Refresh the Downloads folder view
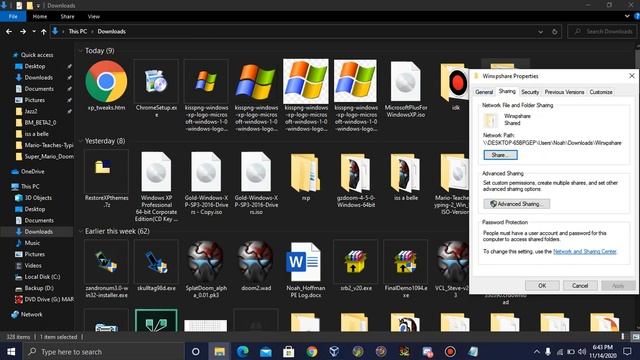The height and width of the screenshot is (360, 640). pyautogui.click(x=554, y=31)
